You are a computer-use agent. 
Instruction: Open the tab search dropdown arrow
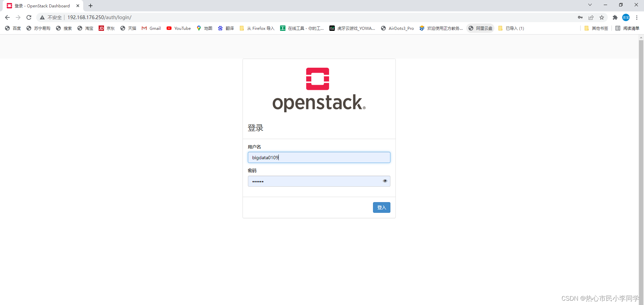click(590, 5)
